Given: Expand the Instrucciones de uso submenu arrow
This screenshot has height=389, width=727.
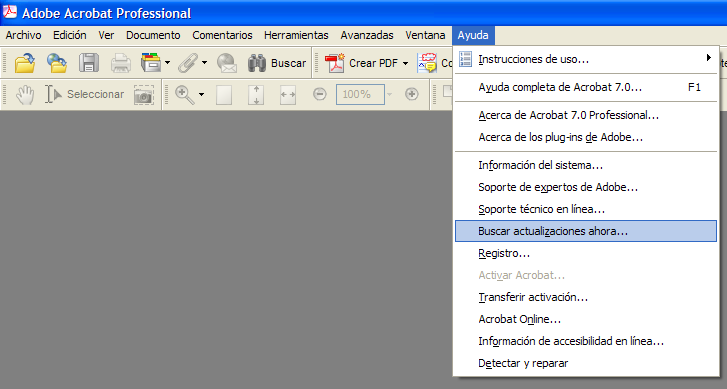Looking at the screenshot, I should point(708,57).
